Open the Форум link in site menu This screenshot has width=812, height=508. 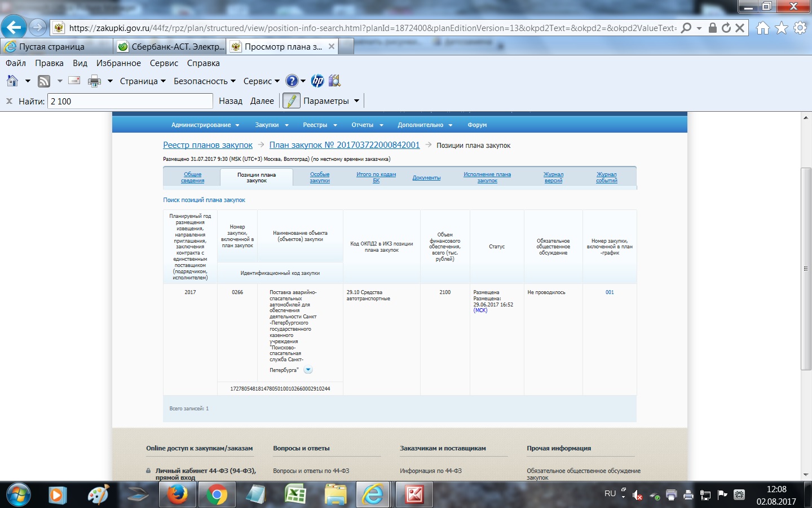477,125
